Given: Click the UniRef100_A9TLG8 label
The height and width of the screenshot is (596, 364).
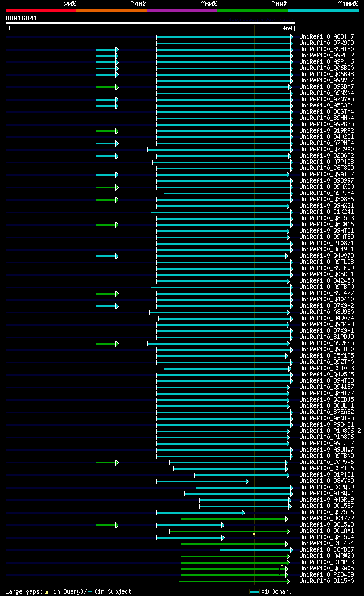Looking at the screenshot, I should coord(326,262).
